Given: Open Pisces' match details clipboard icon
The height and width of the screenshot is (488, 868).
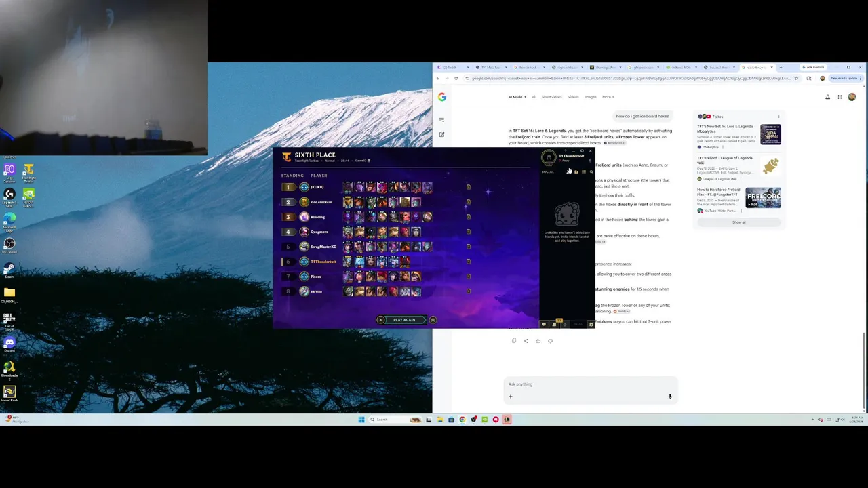Looking at the screenshot, I should [468, 277].
